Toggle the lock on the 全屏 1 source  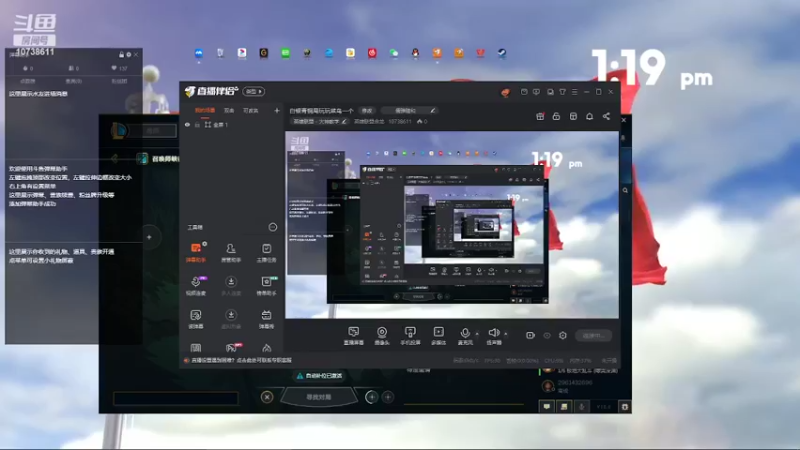pyautogui.click(x=197, y=124)
